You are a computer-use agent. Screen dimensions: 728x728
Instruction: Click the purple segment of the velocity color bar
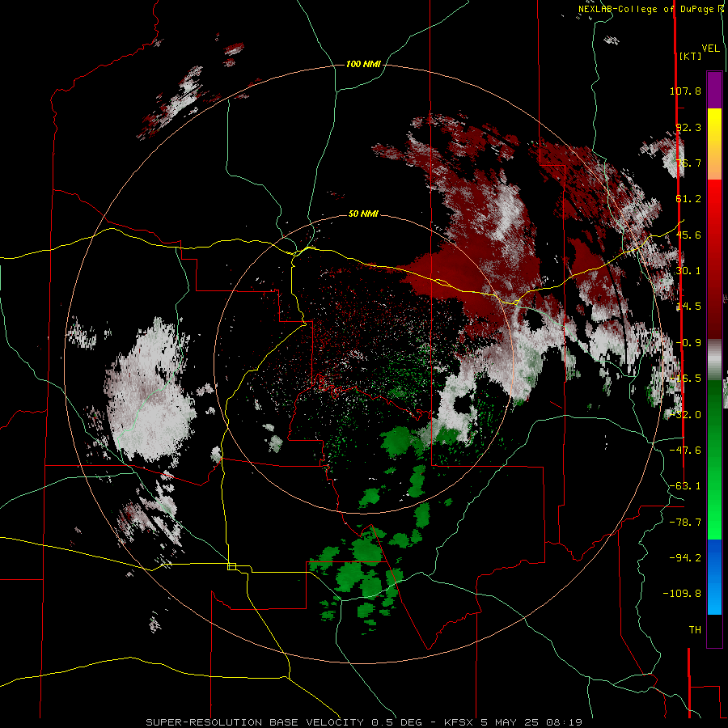coord(714,90)
